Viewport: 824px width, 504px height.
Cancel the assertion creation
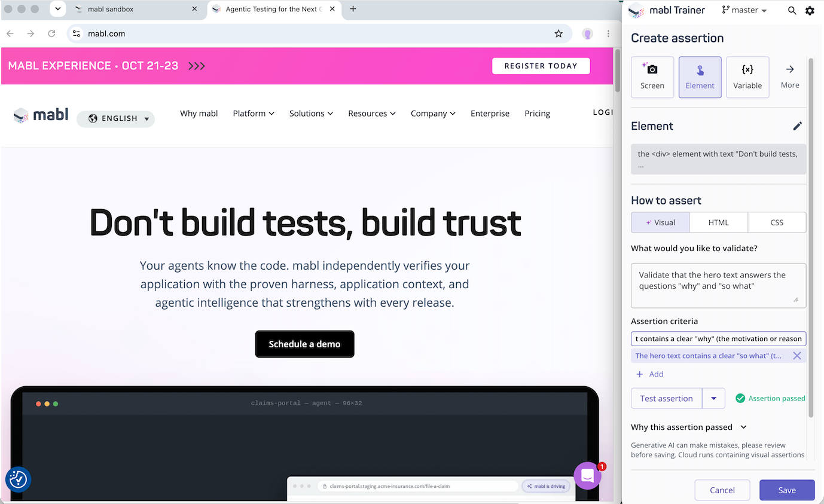(x=722, y=490)
